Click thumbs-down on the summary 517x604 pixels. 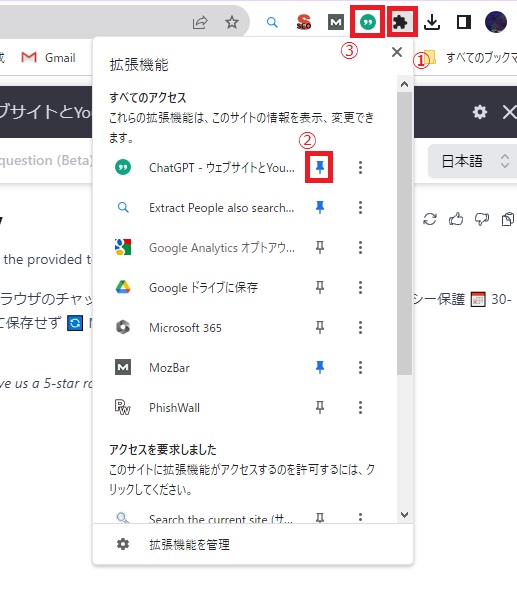point(482,219)
